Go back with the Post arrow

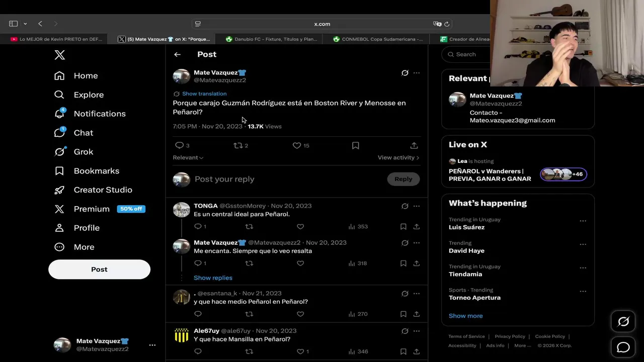pos(177,54)
